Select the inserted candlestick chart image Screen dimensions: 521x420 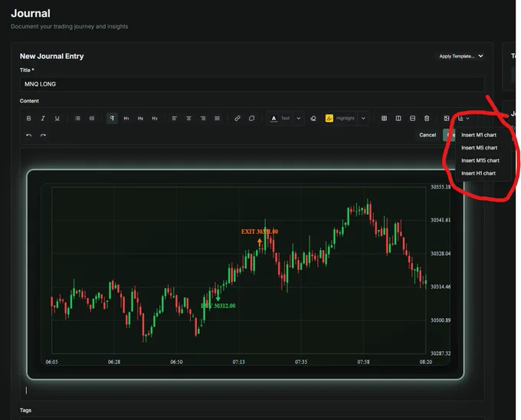[245, 274]
